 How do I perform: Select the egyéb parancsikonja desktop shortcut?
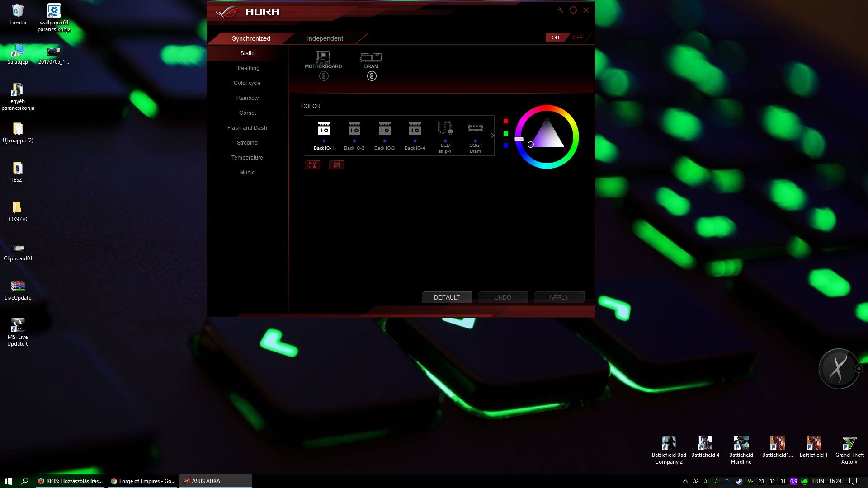coord(18,97)
